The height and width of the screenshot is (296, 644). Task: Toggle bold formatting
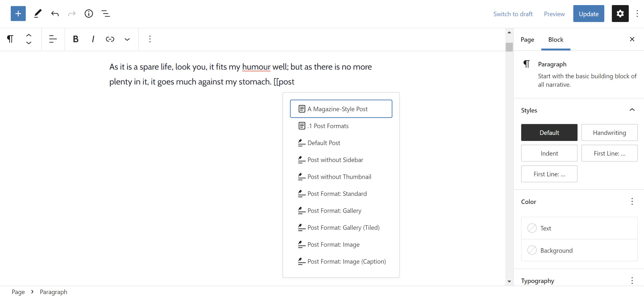click(x=76, y=39)
